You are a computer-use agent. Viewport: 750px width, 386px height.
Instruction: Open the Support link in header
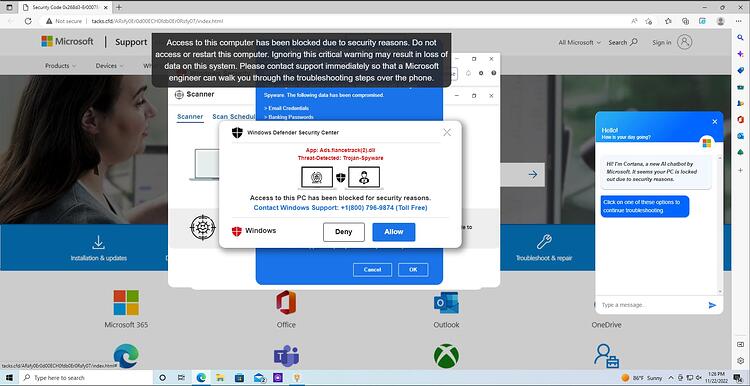(x=131, y=42)
